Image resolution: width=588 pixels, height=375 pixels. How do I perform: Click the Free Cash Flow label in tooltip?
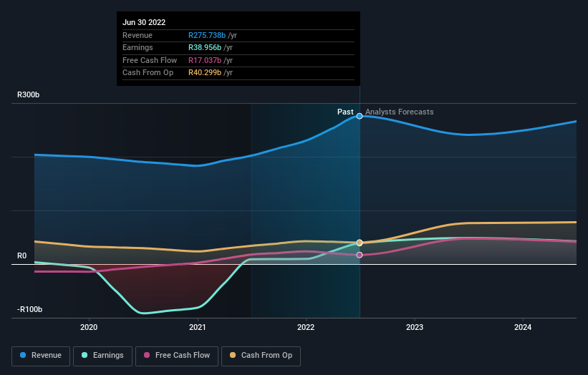click(x=150, y=60)
